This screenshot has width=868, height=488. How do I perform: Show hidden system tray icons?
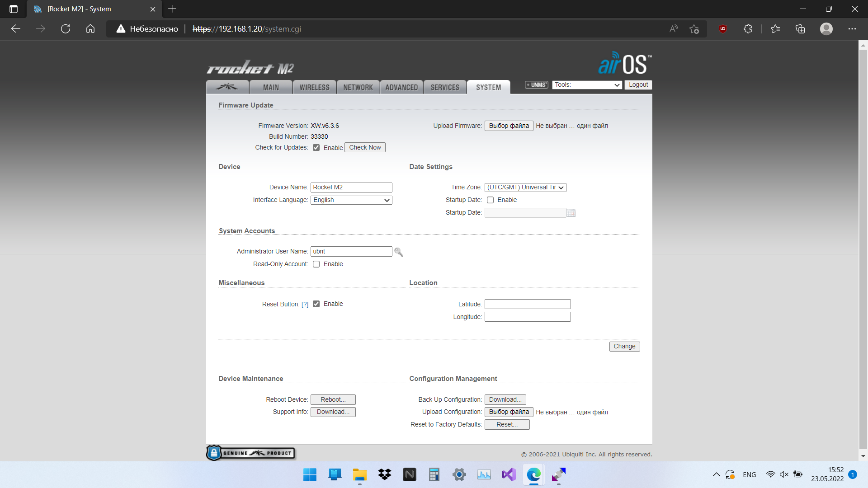(717, 474)
